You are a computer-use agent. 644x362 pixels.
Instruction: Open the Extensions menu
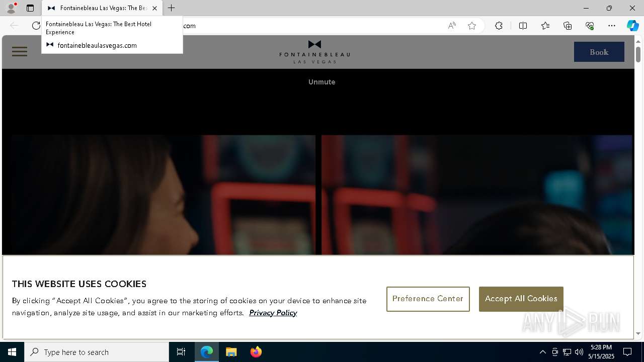click(x=499, y=26)
